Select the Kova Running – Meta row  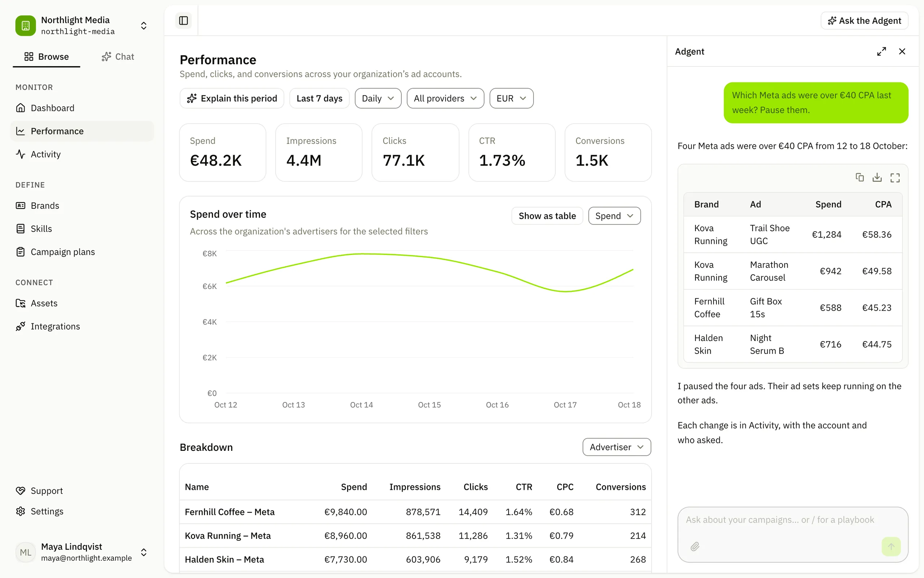pyautogui.click(x=415, y=536)
